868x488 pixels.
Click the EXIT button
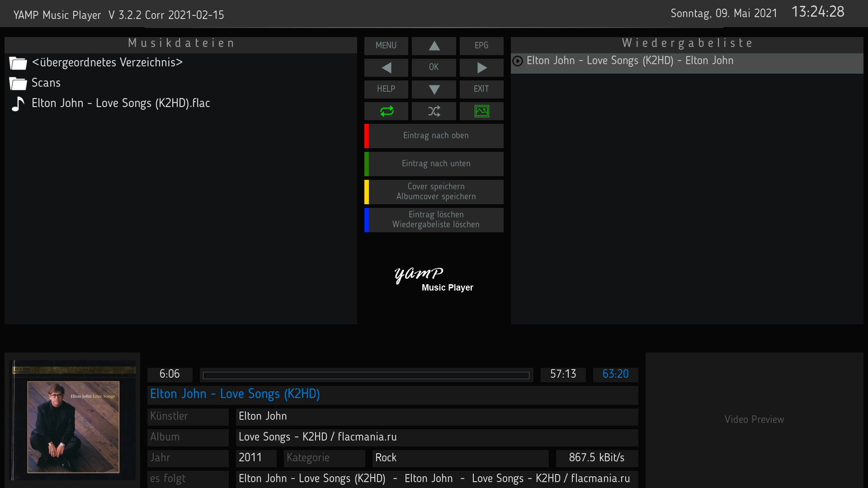pyautogui.click(x=481, y=89)
